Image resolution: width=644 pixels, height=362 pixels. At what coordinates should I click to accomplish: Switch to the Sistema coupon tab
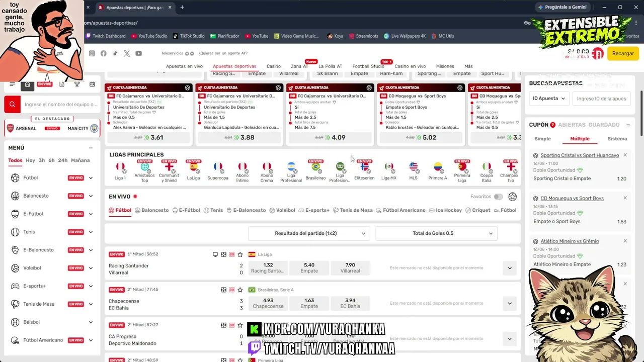(x=617, y=139)
